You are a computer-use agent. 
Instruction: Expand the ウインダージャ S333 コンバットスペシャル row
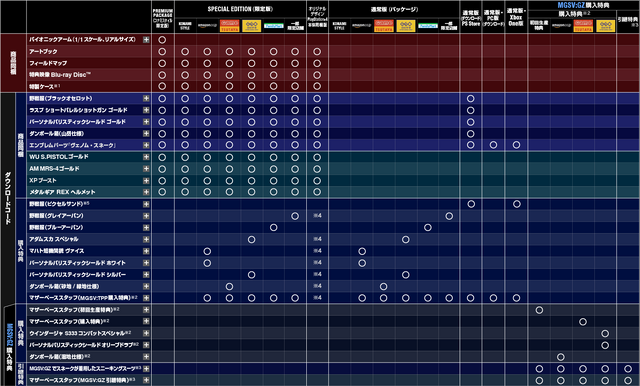146,333
